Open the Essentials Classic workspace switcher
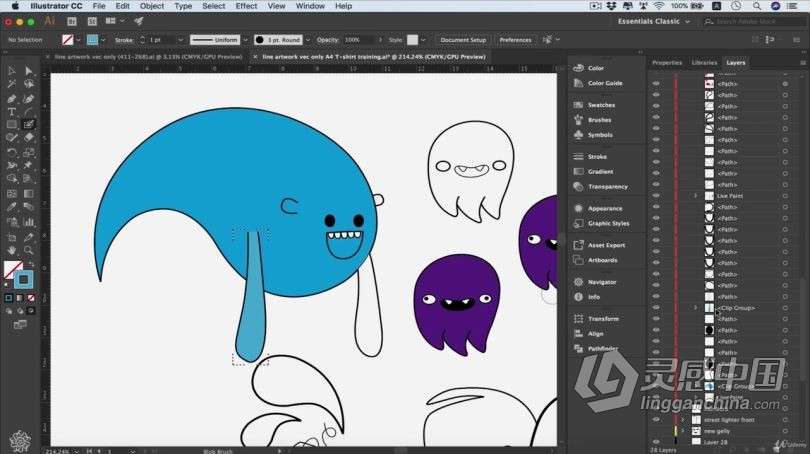 653,21
